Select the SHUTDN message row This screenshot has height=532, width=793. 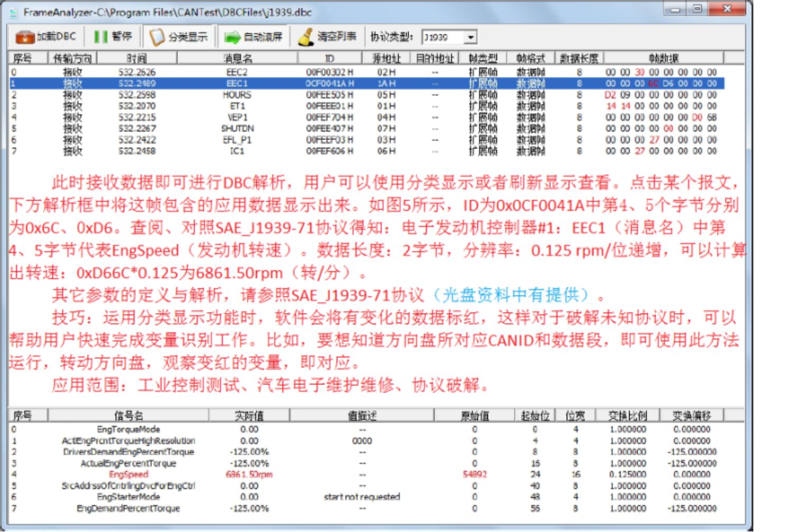(x=366, y=129)
